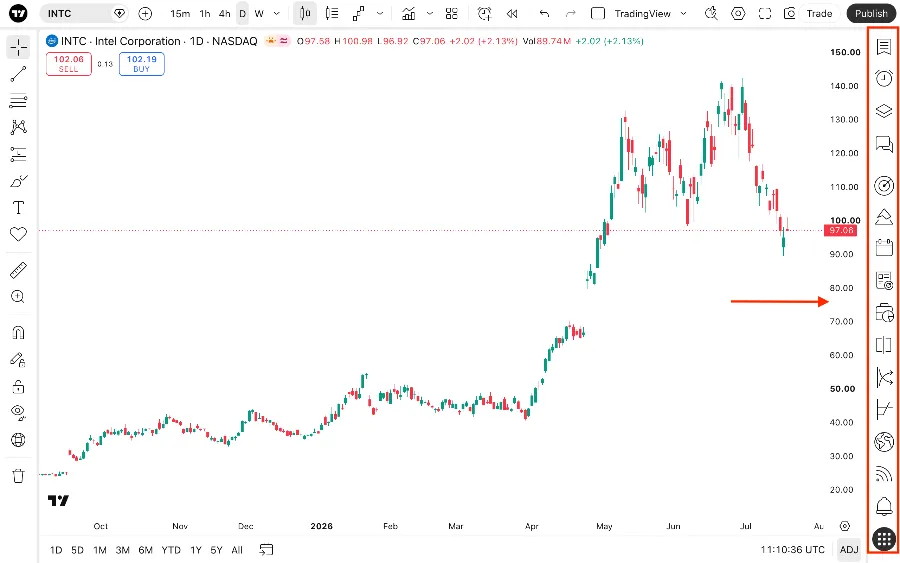Open the notifications bell icon
Screen dimensions: 900x563
[x=884, y=506]
